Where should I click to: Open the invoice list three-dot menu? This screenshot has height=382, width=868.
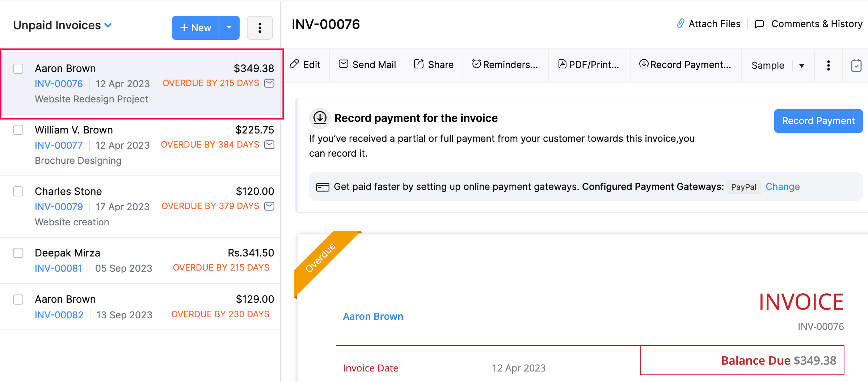[x=260, y=28]
